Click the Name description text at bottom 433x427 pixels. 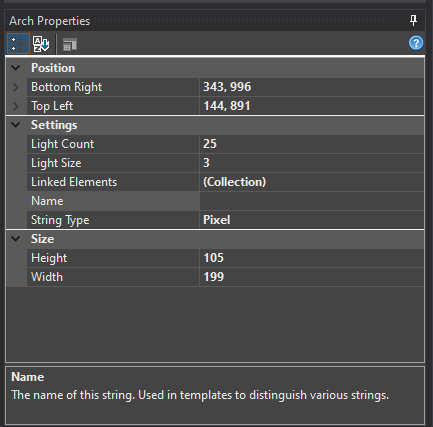200,395
